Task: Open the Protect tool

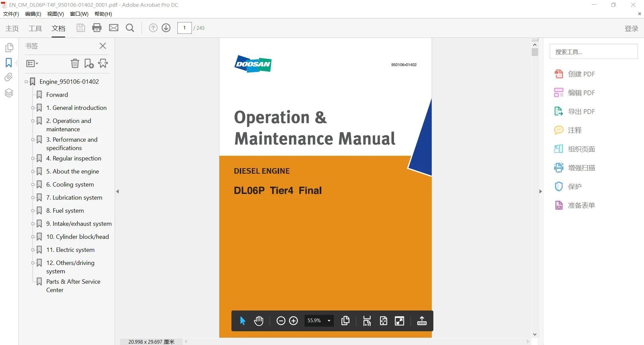Action: pos(568,187)
